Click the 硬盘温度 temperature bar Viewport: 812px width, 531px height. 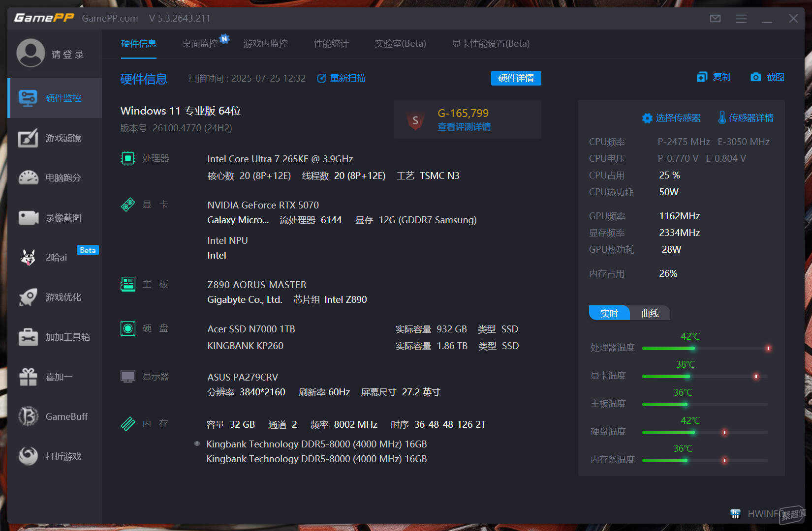coord(705,432)
